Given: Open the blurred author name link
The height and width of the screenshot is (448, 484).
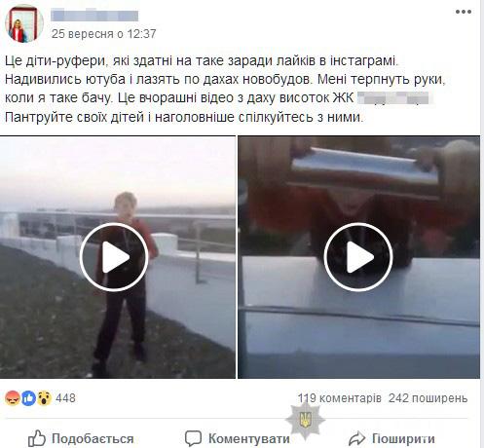Looking at the screenshot, I should (94, 16).
